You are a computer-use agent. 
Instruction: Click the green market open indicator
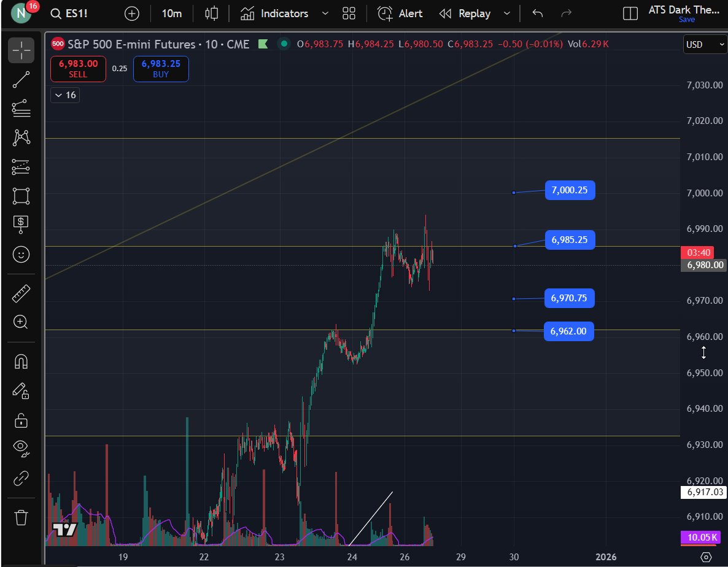click(284, 44)
